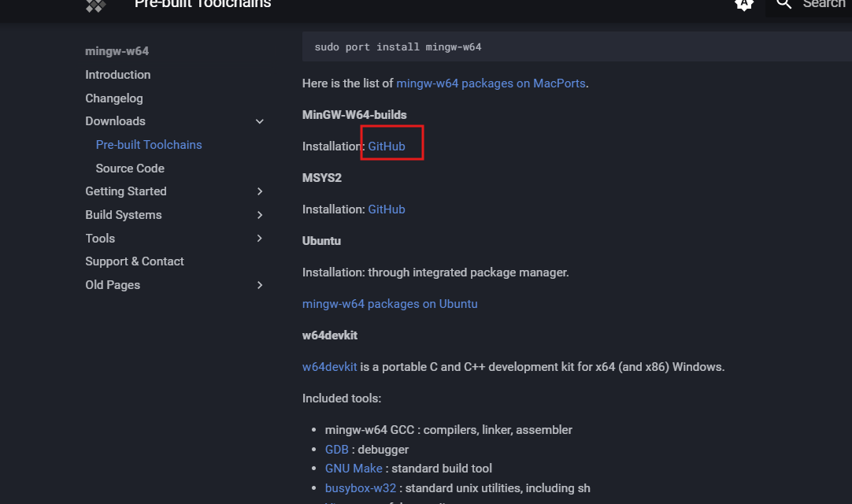
Task: Click the MSYS2 heading text
Action: pos(322,178)
